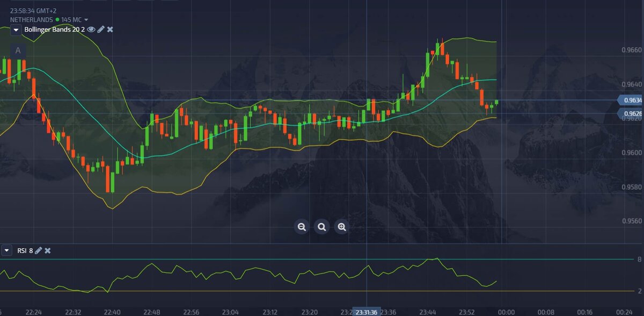Click the RSI 8 label

(25, 250)
